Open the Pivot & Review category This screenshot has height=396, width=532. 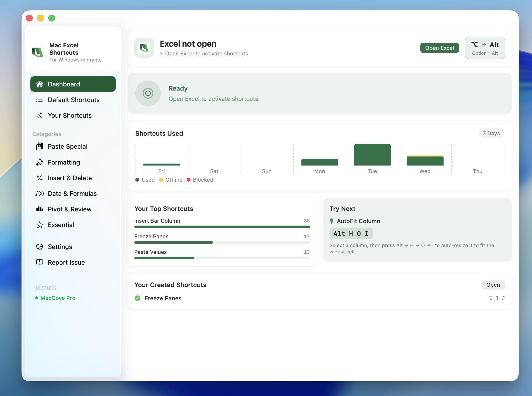[73, 209]
